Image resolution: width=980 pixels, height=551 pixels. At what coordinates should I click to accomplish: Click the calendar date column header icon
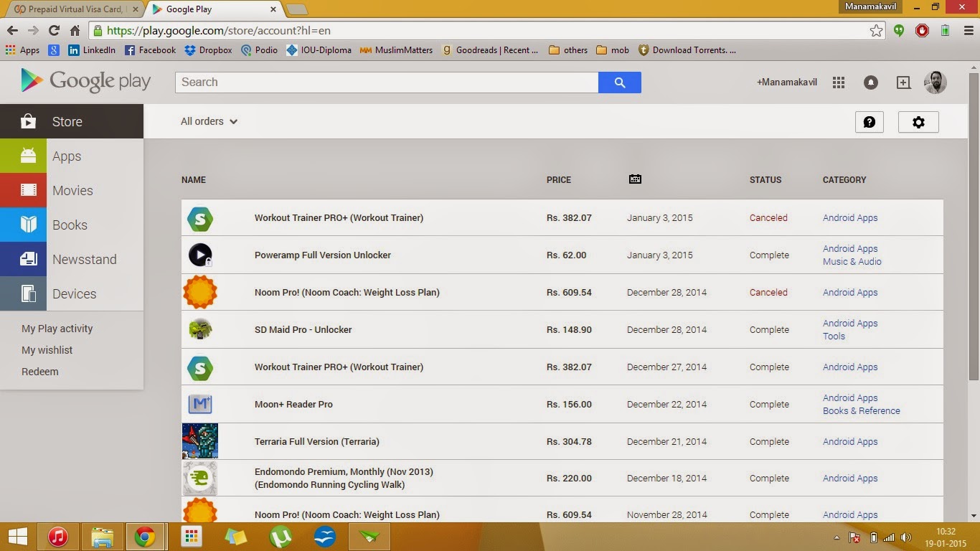click(x=635, y=179)
